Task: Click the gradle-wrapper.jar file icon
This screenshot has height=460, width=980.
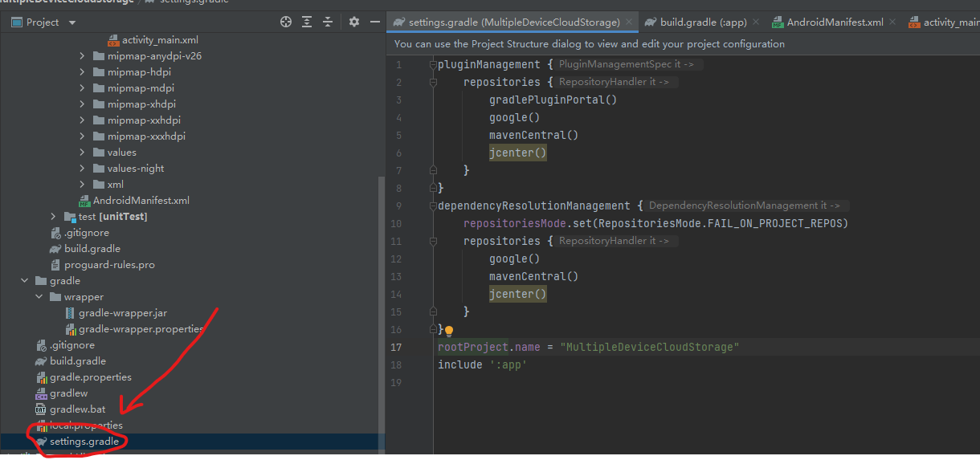Action: point(71,313)
